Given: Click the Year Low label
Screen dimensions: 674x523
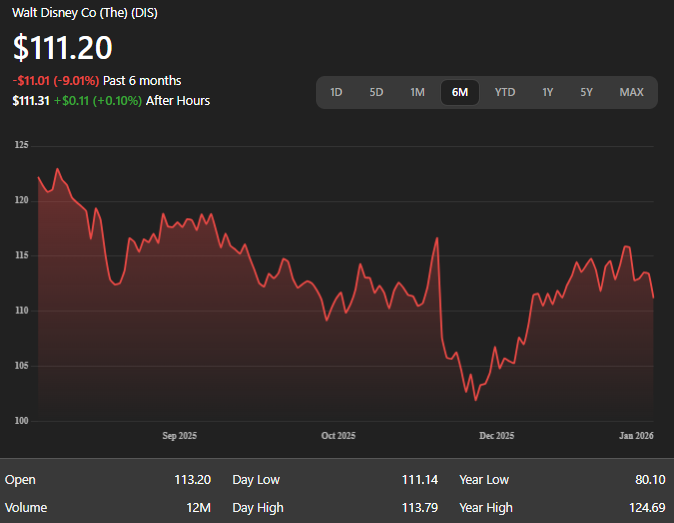Looking at the screenshot, I should [x=484, y=480].
